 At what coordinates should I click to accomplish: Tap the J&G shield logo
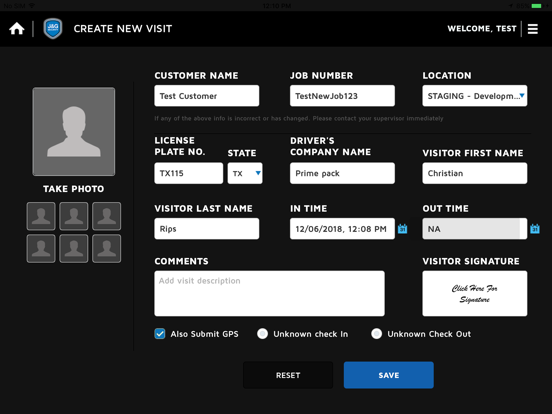53,29
